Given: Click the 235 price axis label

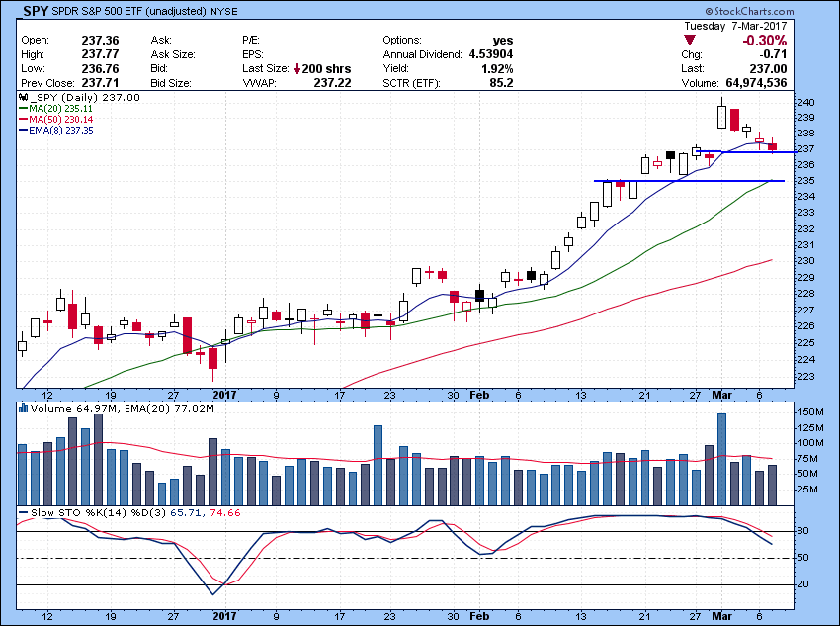Looking at the screenshot, I should pos(806,181).
